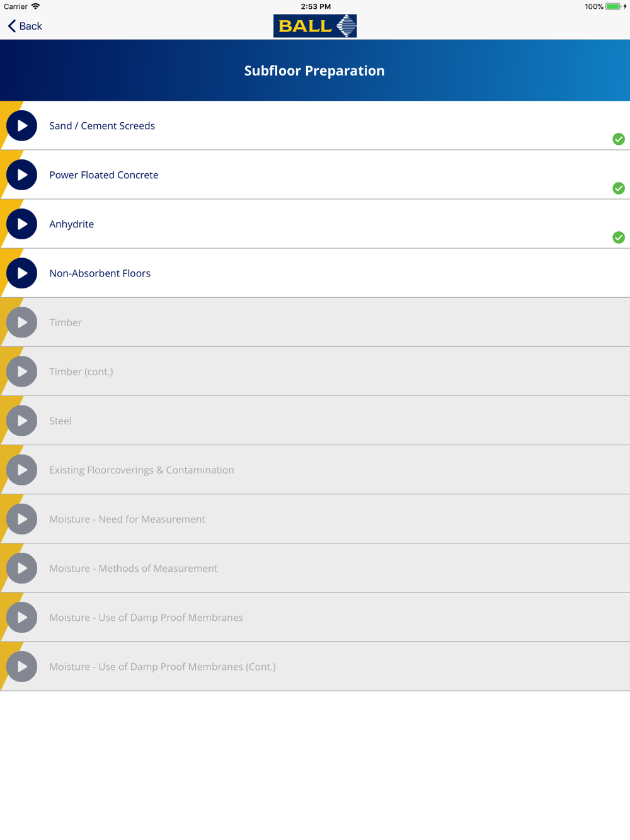The height and width of the screenshot is (840, 630).
Task: Click the Subfloor Preparation header banner
Action: 315,71
